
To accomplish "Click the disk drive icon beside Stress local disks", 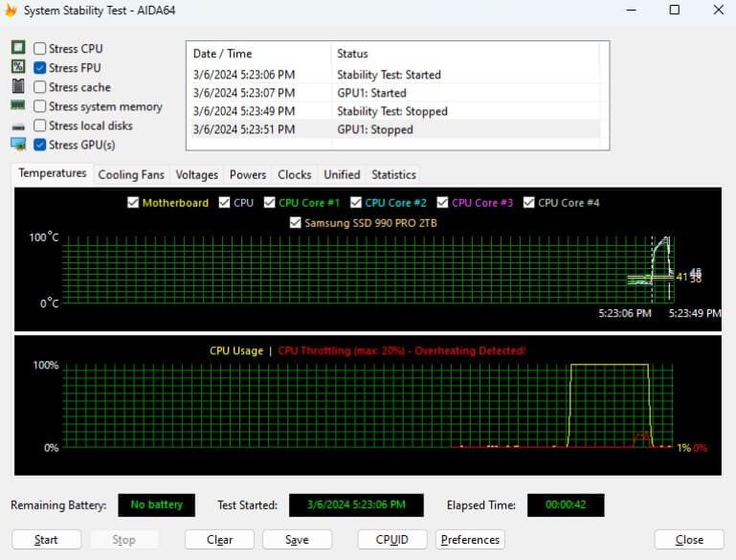I will (x=17, y=125).
